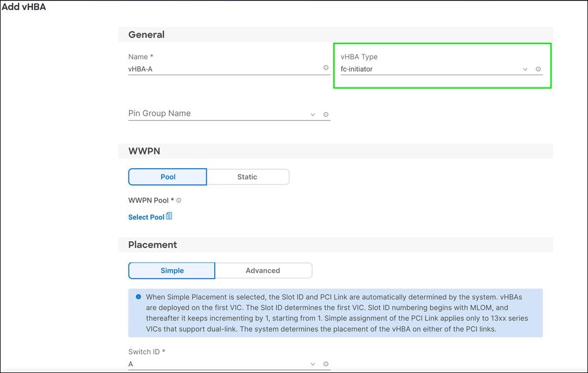Click the Select Pool link

click(146, 217)
